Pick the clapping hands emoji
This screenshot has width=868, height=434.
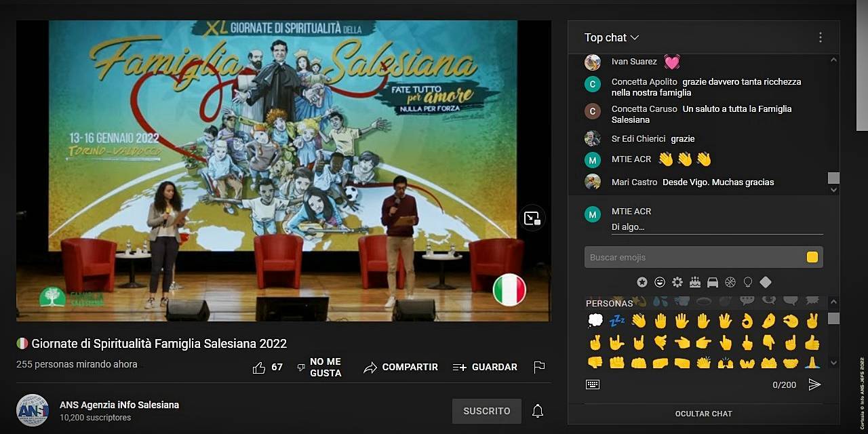tap(703, 362)
